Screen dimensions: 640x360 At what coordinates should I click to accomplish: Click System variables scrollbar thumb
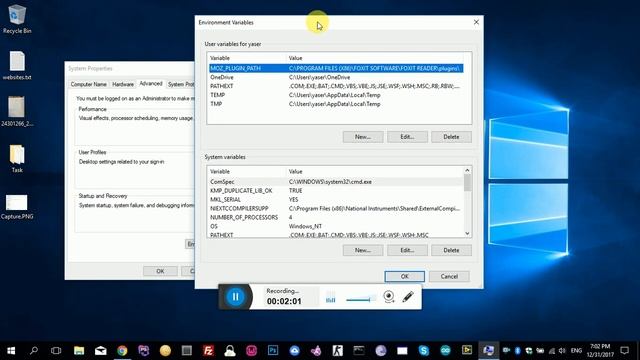(x=467, y=182)
